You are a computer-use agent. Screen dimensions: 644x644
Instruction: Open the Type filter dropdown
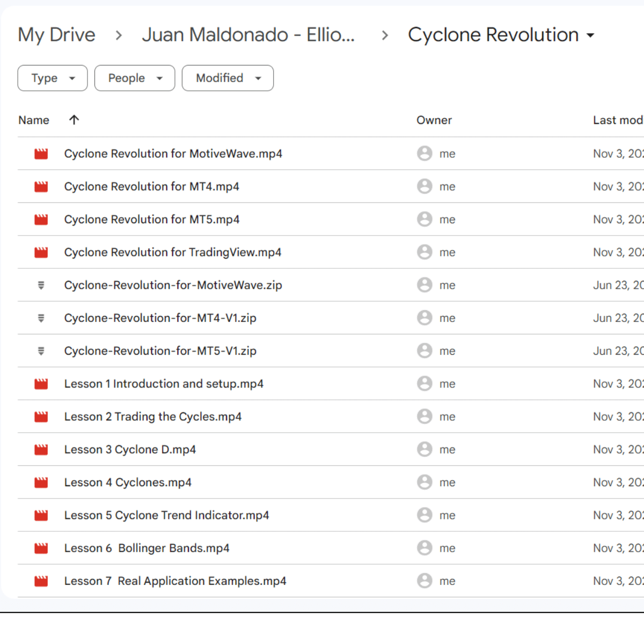pos(53,78)
